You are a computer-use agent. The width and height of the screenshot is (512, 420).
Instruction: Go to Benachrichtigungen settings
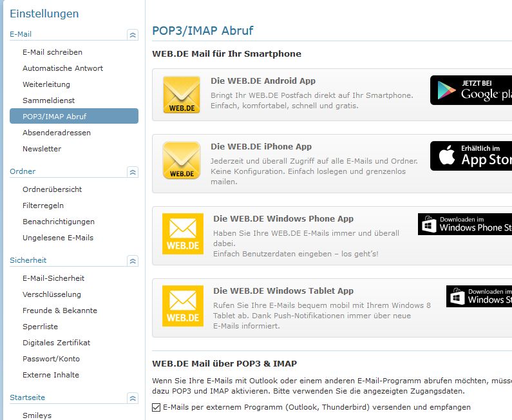click(59, 222)
